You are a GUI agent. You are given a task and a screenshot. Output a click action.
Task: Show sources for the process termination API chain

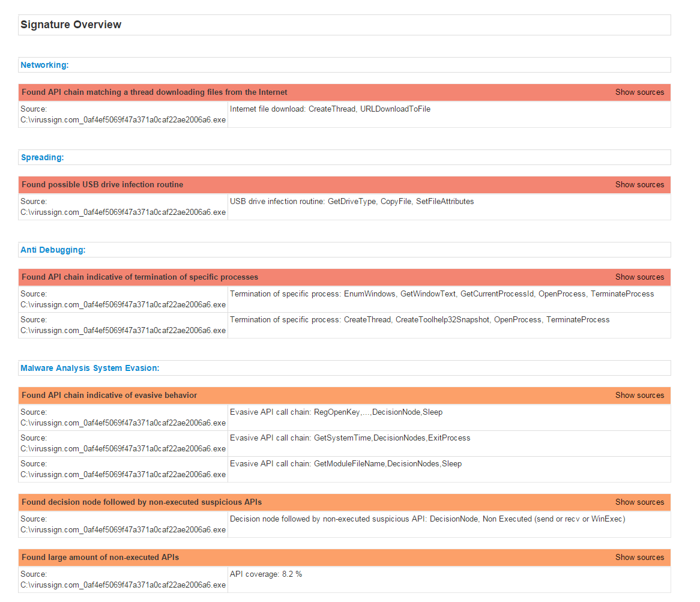coord(640,277)
